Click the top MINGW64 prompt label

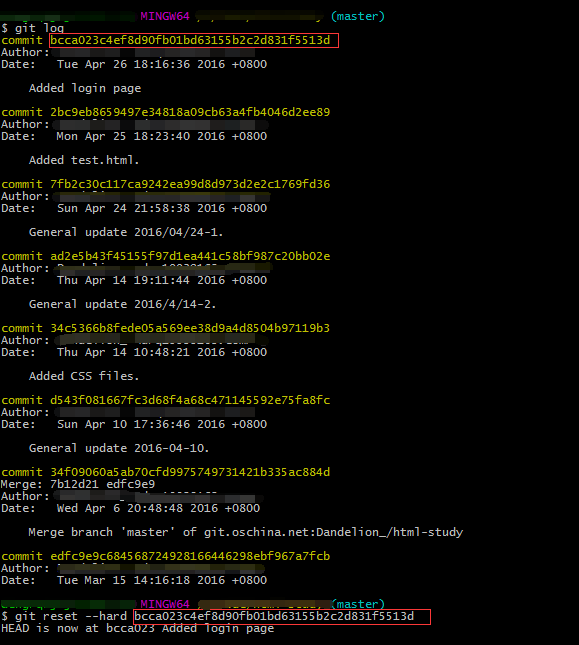(x=165, y=16)
